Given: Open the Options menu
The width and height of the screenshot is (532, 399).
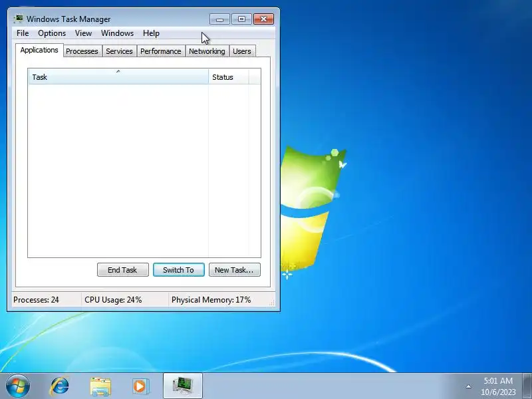Looking at the screenshot, I should click(x=52, y=33).
